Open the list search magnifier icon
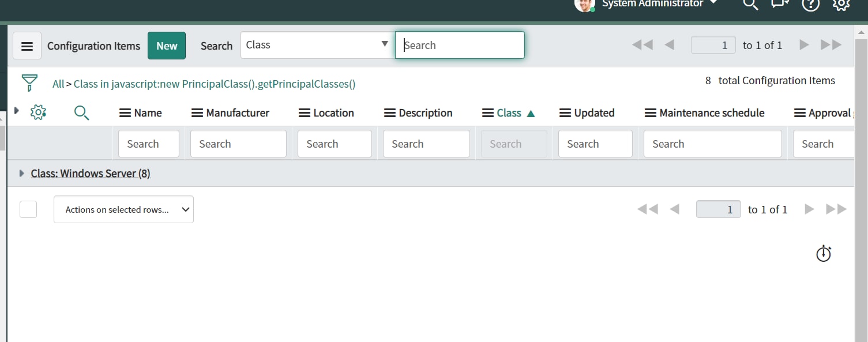This screenshot has width=868, height=342. pyautogui.click(x=81, y=113)
